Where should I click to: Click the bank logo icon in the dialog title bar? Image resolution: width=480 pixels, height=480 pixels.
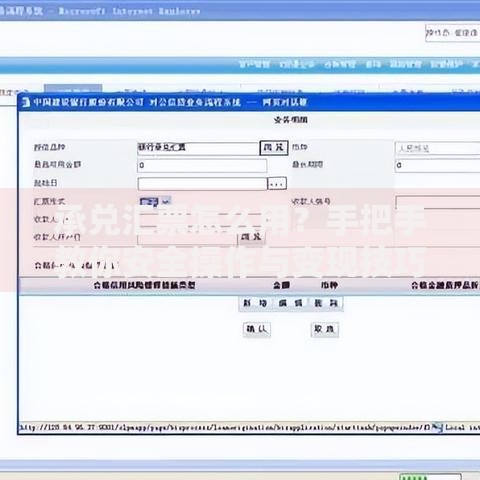(x=26, y=102)
